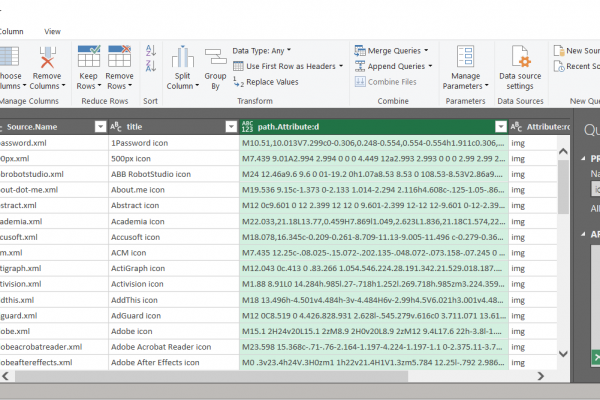Click the Split Column icon
600x400 pixels.
point(183,57)
